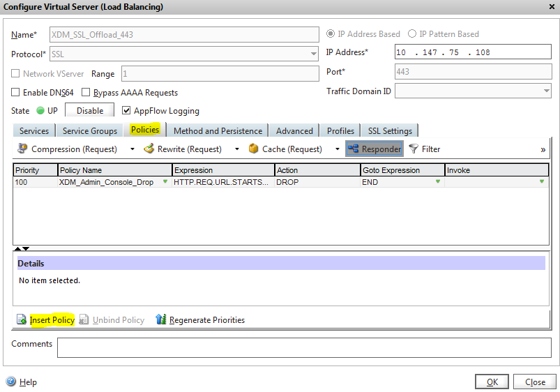Click inside the Comments text field
The image size is (560, 392).
(303, 347)
